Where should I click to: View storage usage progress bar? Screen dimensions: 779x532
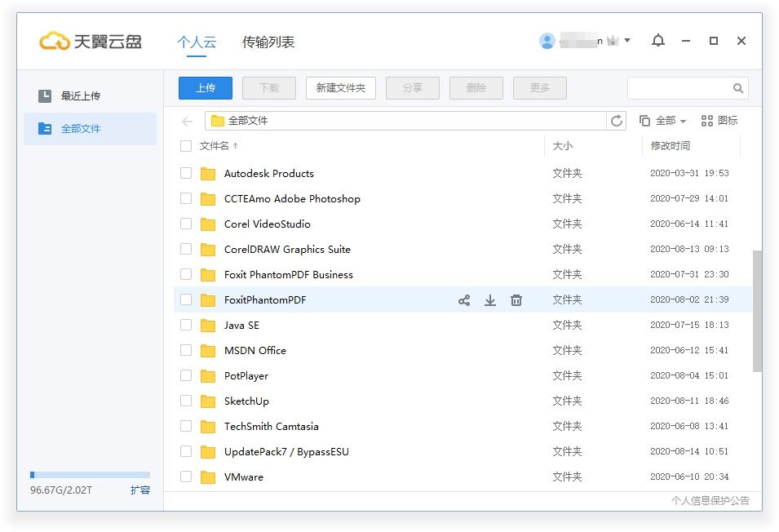(90, 474)
